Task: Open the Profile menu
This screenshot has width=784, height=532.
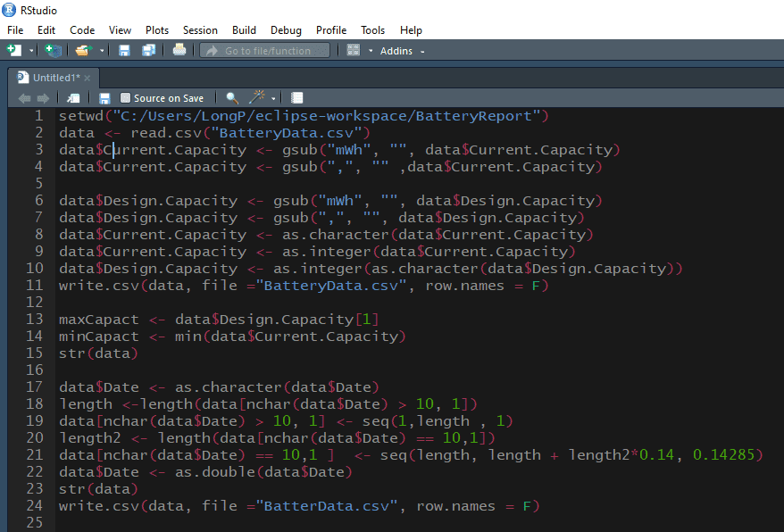Action: [331, 30]
